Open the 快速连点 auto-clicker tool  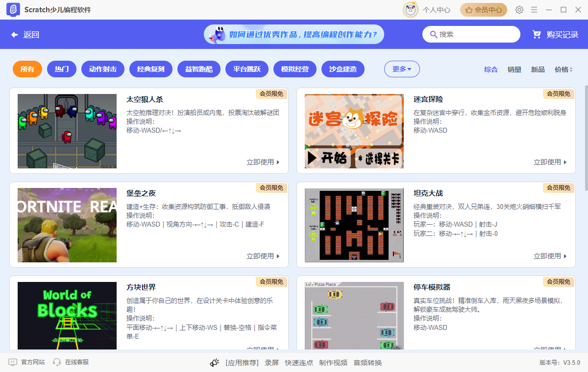pyautogui.click(x=299, y=363)
